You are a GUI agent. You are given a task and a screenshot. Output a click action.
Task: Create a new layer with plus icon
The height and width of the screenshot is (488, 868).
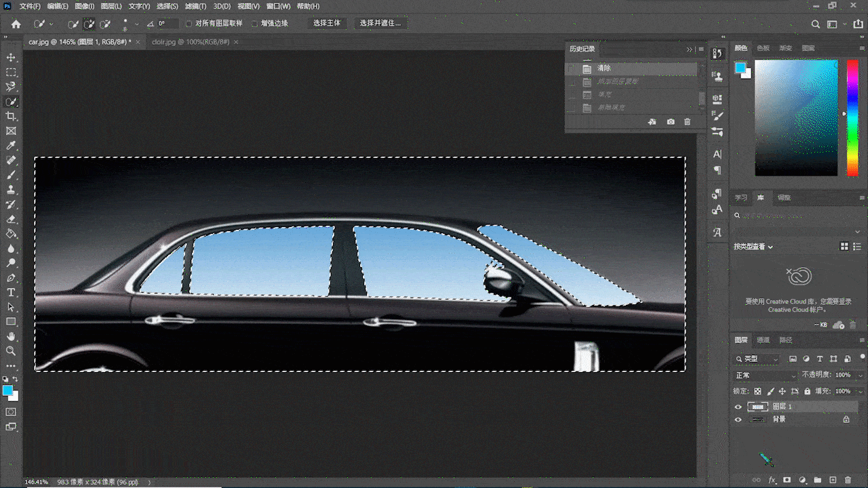pos(833,480)
